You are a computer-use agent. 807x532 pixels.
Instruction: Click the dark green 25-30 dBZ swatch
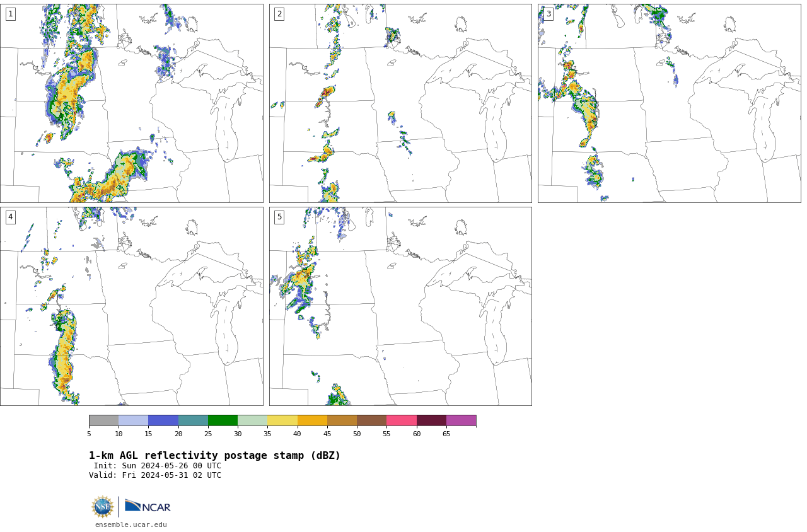(x=223, y=420)
